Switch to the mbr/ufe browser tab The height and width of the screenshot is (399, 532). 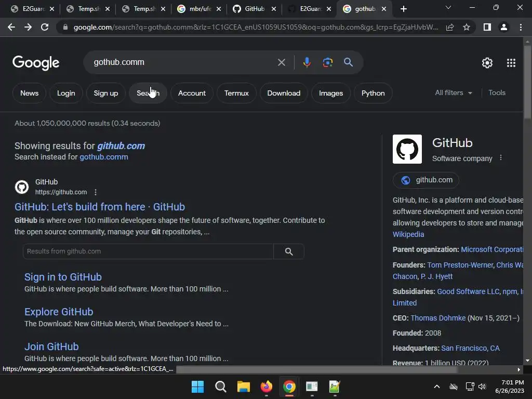199,9
